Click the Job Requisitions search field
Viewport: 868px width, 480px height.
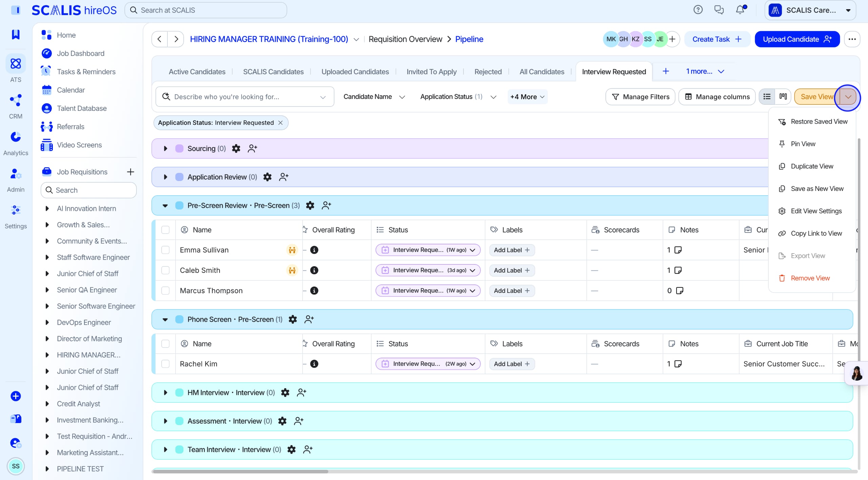point(88,190)
